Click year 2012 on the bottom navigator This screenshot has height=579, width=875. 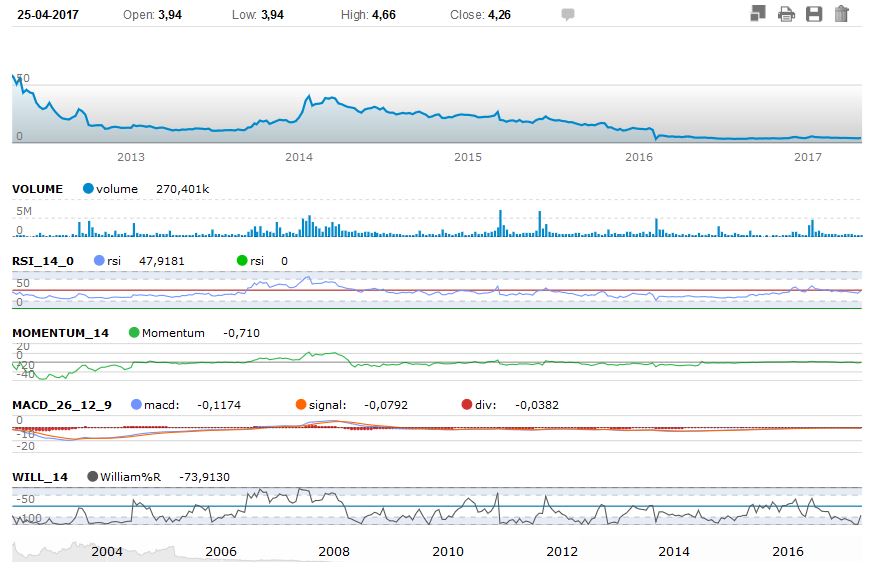coord(562,551)
